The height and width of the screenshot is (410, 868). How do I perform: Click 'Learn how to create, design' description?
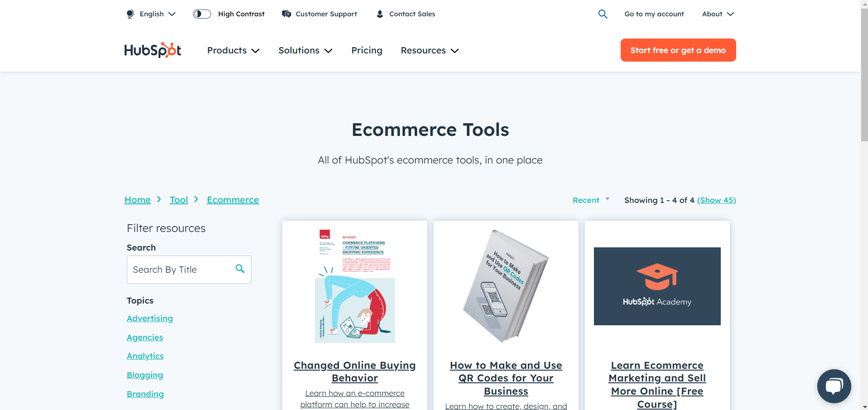[x=506, y=406]
